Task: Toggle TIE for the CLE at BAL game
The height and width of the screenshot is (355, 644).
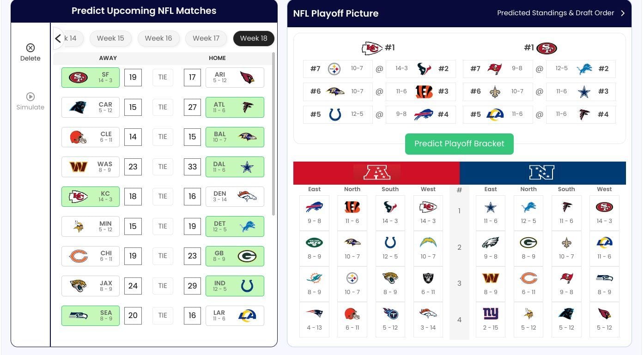Action: pos(163,137)
